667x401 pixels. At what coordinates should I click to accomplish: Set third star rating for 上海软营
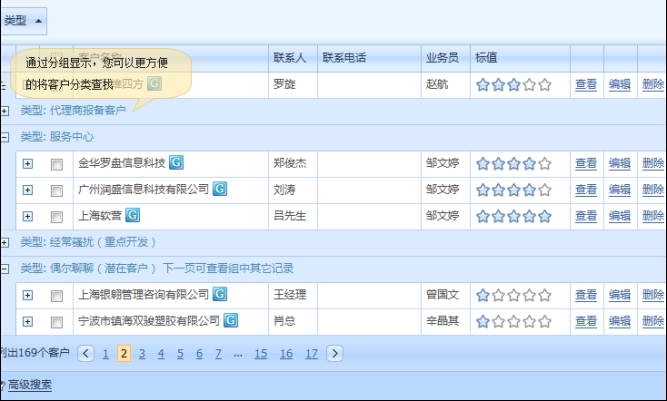point(514,216)
